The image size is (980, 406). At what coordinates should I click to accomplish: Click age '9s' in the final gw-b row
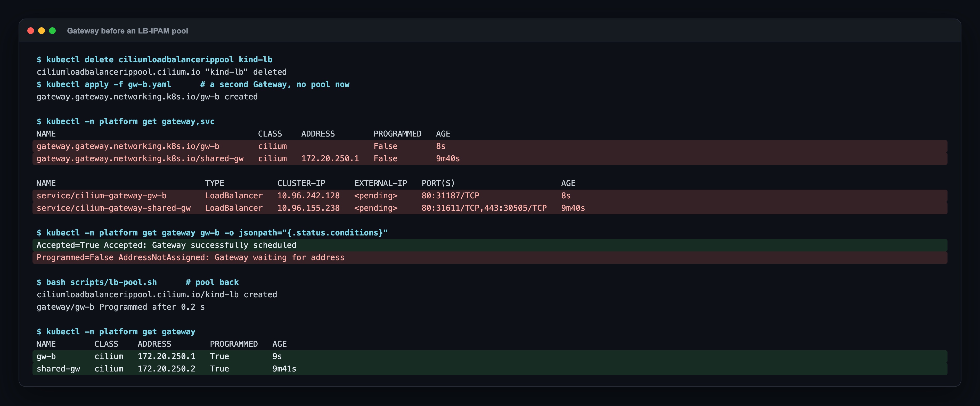coord(277,357)
